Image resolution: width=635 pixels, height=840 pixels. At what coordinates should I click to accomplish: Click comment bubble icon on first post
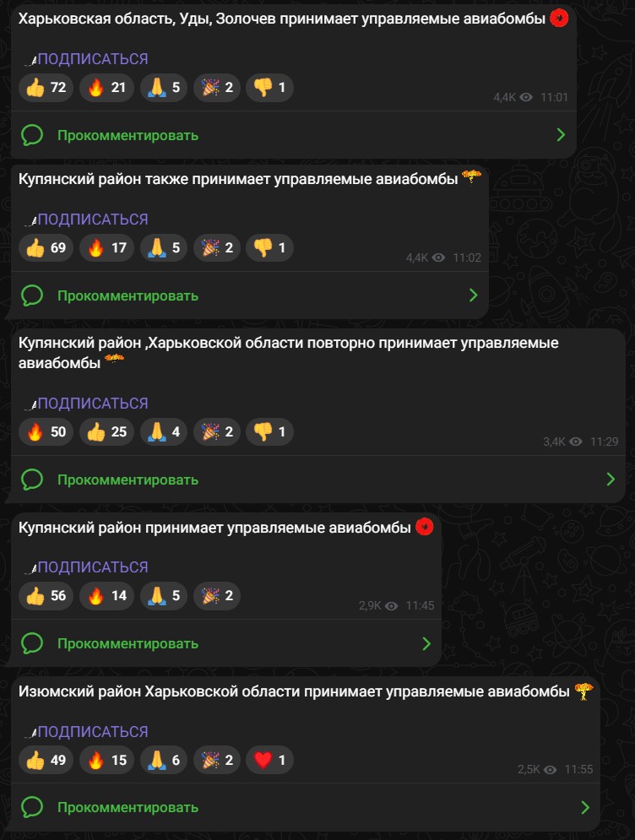click(32, 135)
